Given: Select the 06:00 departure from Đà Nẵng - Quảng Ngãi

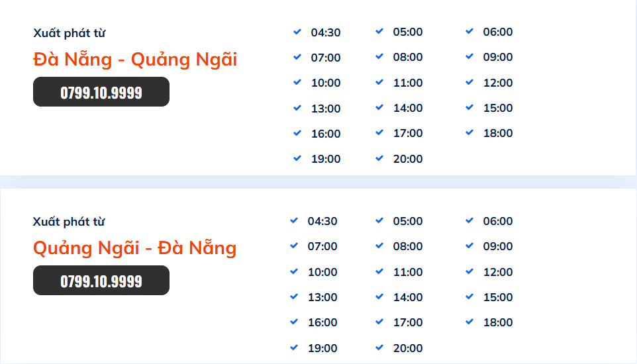Looking at the screenshot, I should point(498,32).
